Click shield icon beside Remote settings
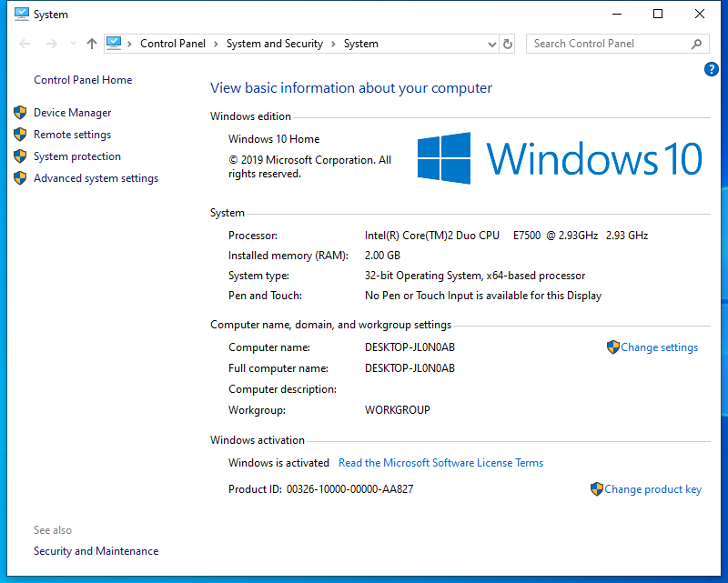Screen dimensions: 728x583 click(20, 134)
